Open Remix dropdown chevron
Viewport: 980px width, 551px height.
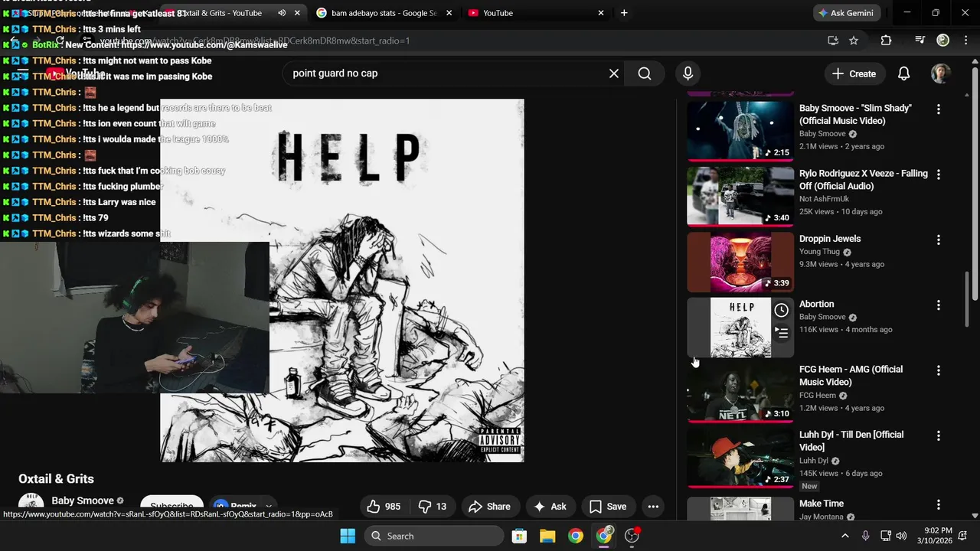coord(269,507)
